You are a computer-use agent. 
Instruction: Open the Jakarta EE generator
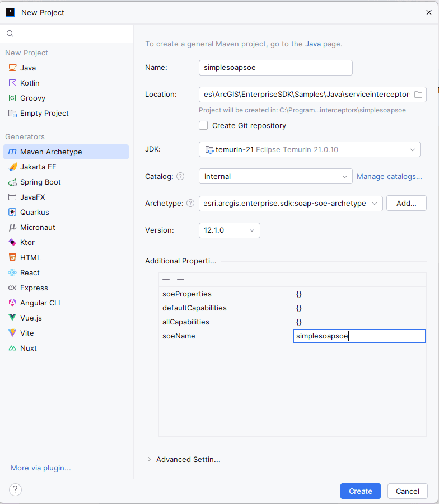pos(66,167)
